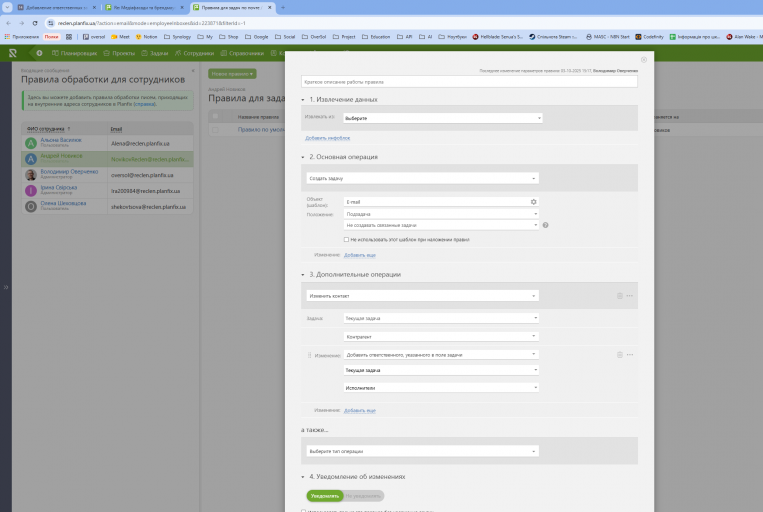
Task: Go back with the browser back arrow
Action: [x=9, y=23]
